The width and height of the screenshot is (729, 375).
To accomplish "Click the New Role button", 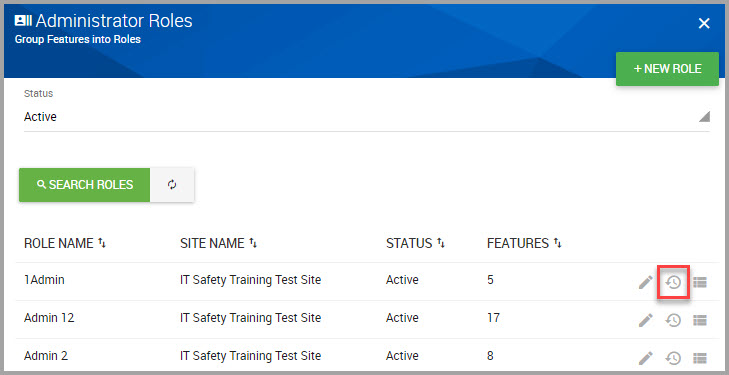I will pyautogui.click(x=667, y=69).
